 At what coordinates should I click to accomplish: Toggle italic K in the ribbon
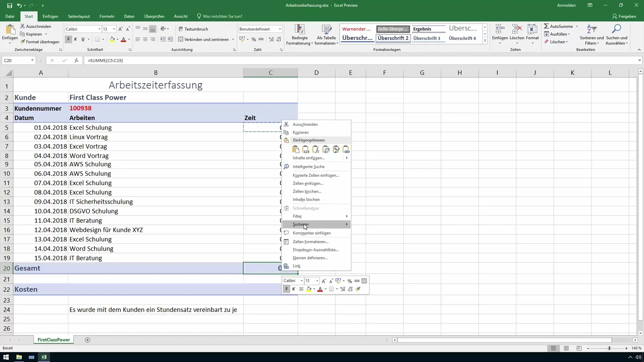(x=75, y=39)
